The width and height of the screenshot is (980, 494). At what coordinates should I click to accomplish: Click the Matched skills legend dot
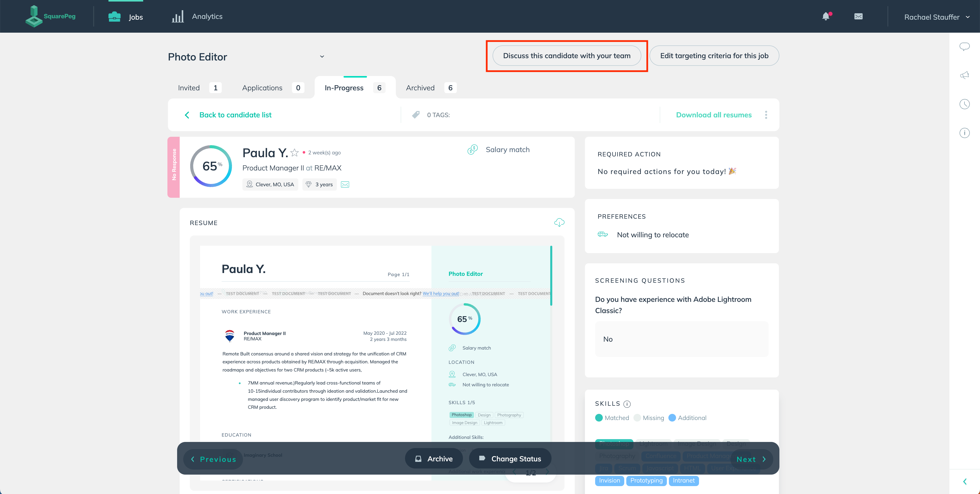coord(598,417)
